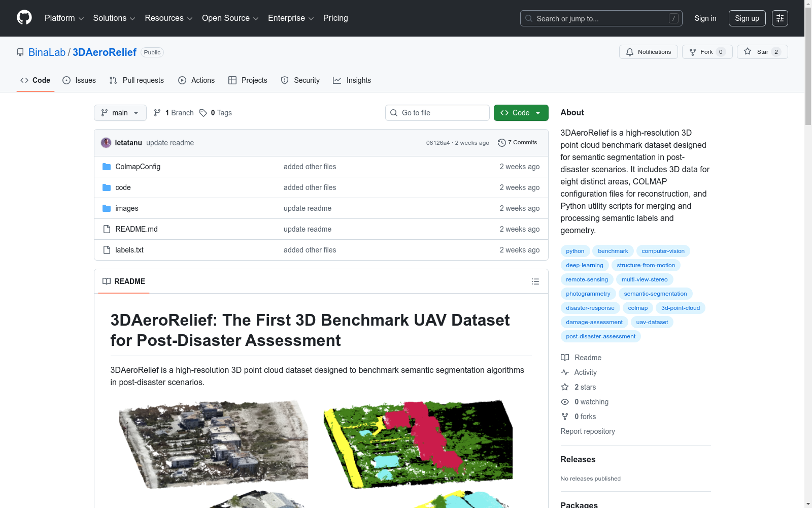Click the code folder icon
The height and width of the screenshot is (508, 812).
click(107, 187)
